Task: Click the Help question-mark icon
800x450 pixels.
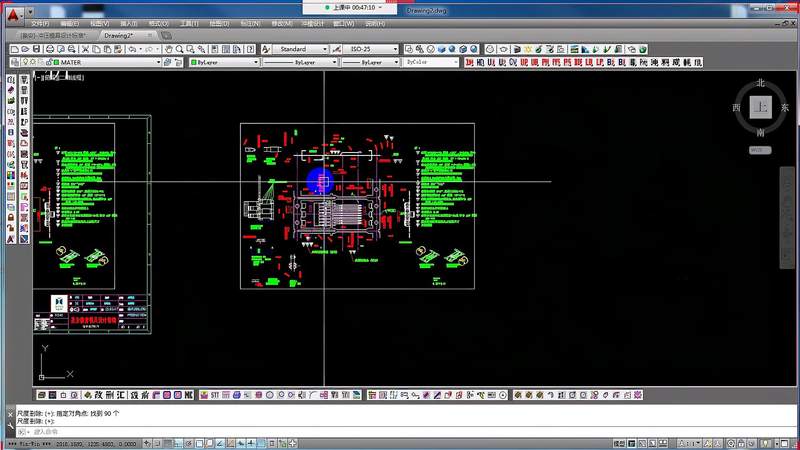Action: pos(250,49)
